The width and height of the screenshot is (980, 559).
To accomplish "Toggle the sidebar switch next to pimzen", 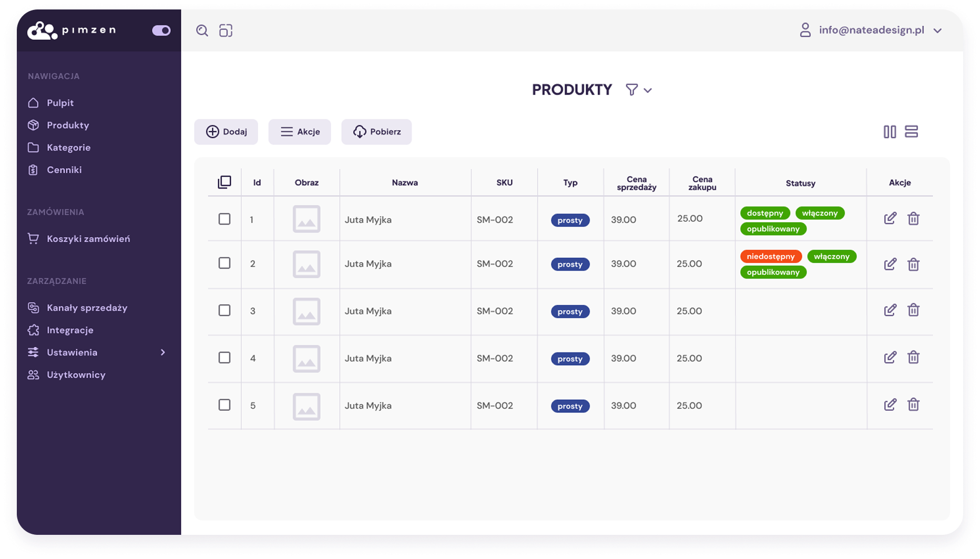I will pos(161,30).
